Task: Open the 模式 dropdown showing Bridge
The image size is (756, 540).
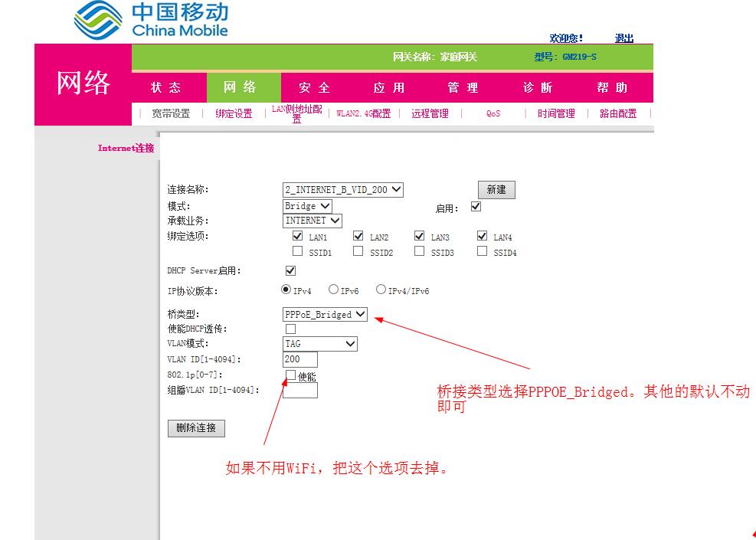Action: [306, 205]
